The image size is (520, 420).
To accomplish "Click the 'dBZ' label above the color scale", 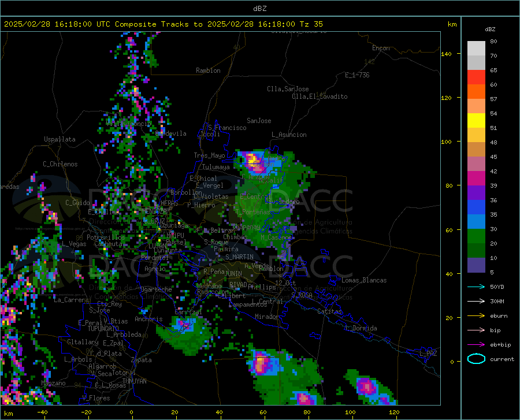I will (490, 29).
